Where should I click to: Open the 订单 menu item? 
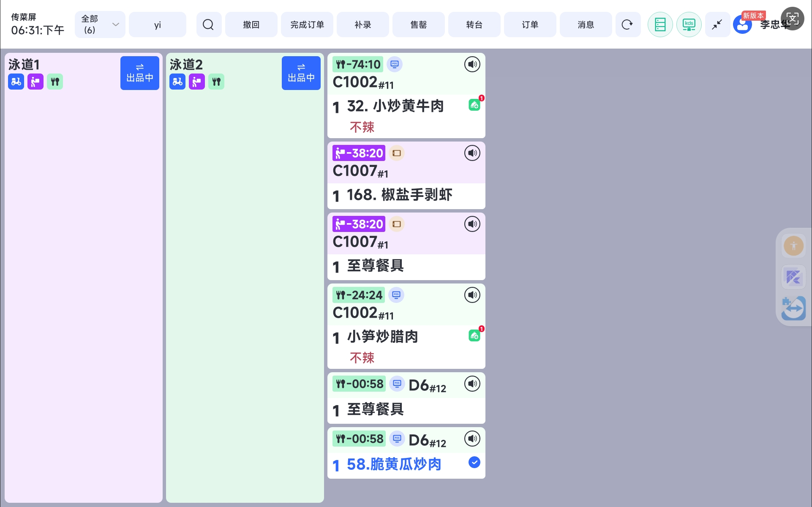[x=530, y=25]
